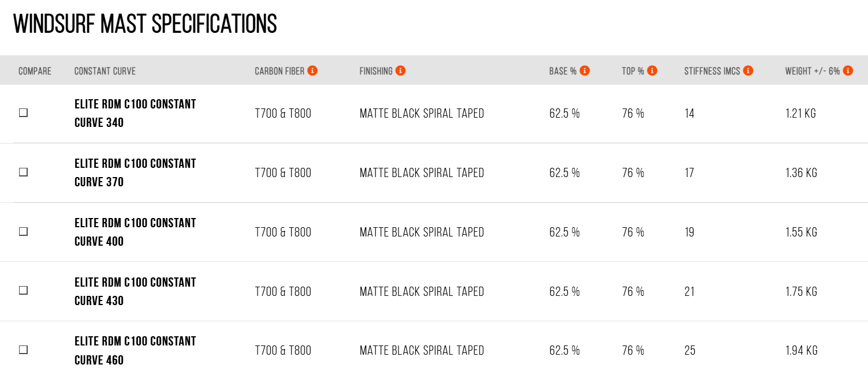Open Elite RDM C100 Constant Curve 340 link
The image size is (868, 372).
135,113
